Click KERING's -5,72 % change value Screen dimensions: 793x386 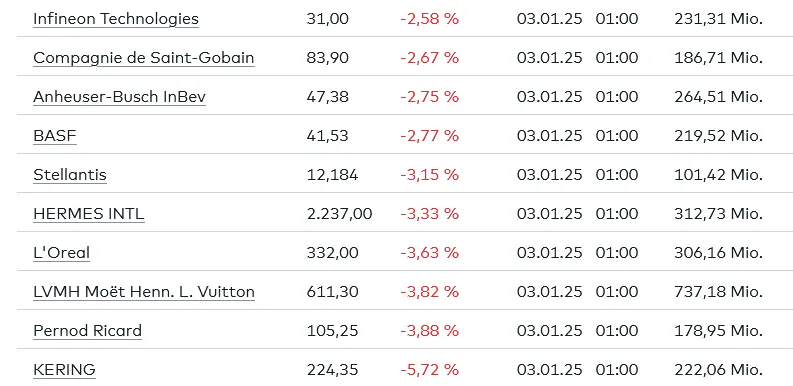point(429,370)
